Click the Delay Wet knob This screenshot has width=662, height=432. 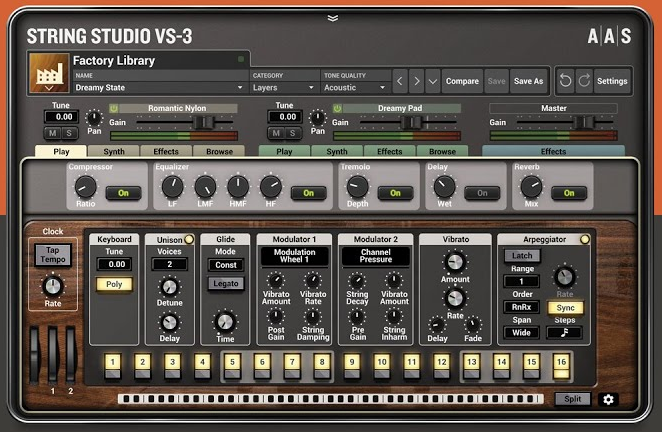pyautogui.click(x=445, y=187)
